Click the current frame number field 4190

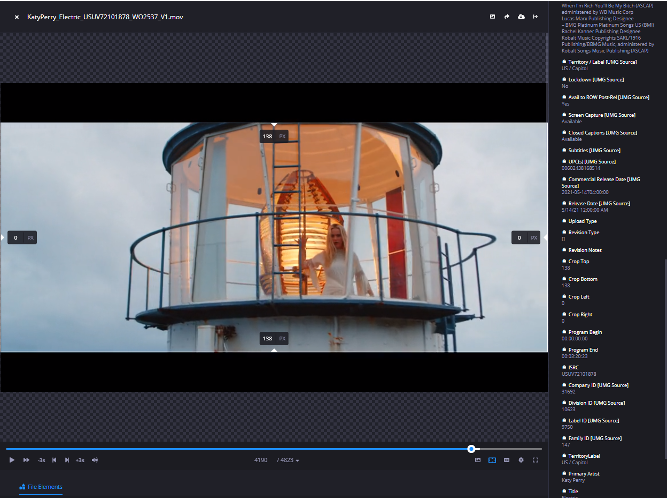click(x=261, y=460)
